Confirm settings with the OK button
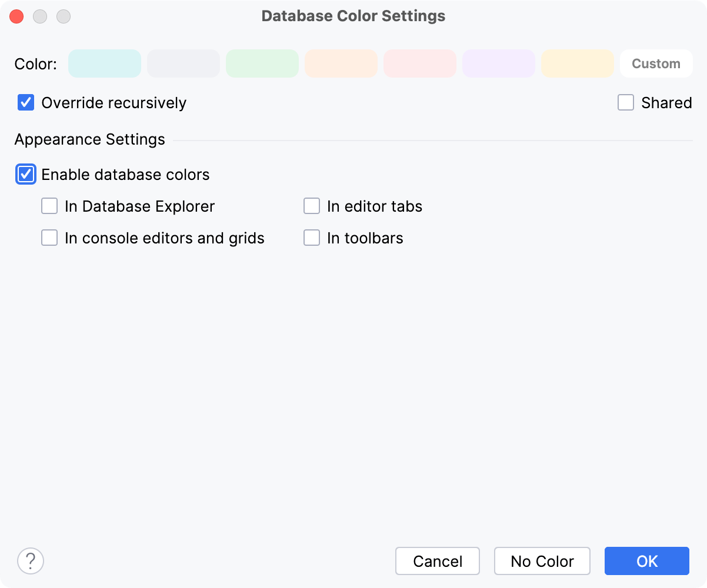 (x=646, y=561)
